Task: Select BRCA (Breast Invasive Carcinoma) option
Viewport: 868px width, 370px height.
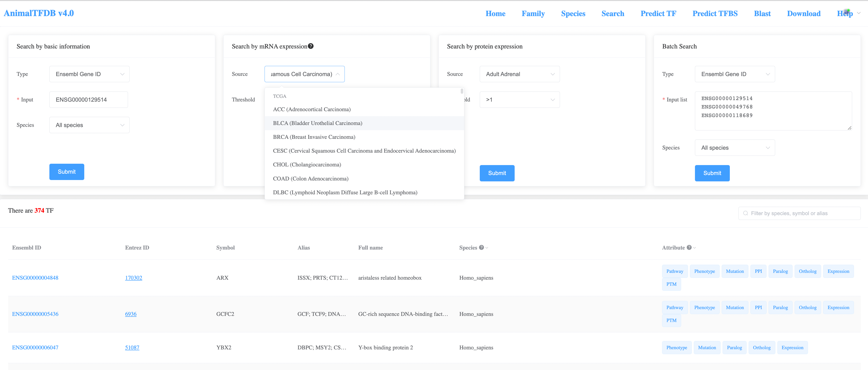Action: point(314,137)
